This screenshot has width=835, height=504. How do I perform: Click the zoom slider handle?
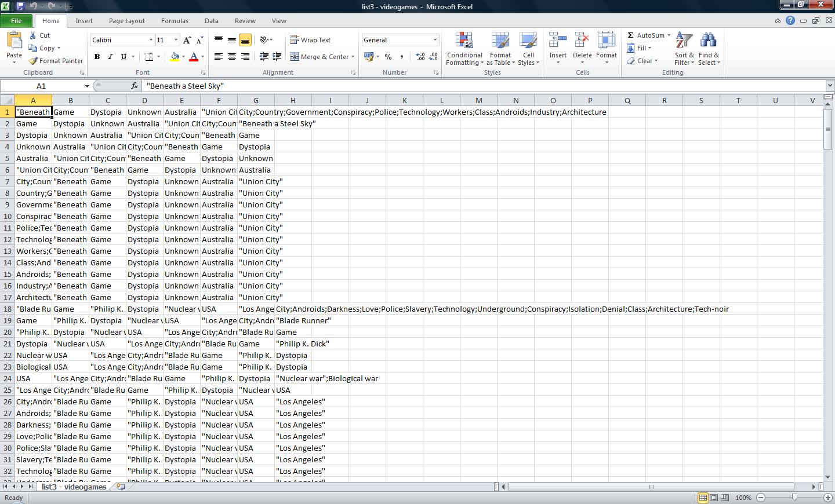[794, 498]
